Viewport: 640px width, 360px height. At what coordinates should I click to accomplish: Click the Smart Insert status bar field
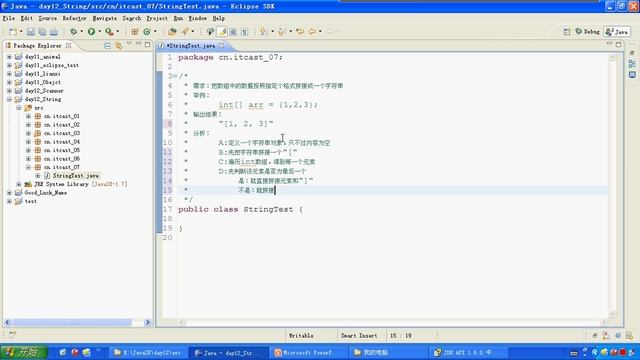(359, 336)
